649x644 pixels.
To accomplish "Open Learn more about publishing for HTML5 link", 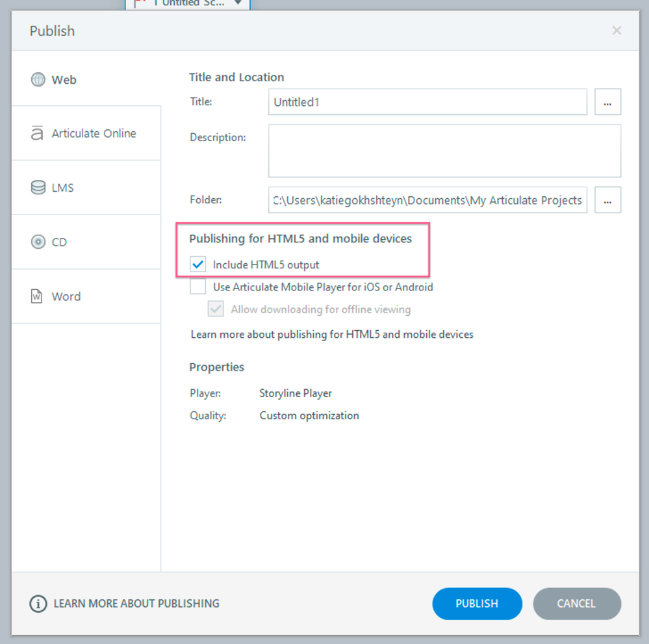I will coord(332,334).
